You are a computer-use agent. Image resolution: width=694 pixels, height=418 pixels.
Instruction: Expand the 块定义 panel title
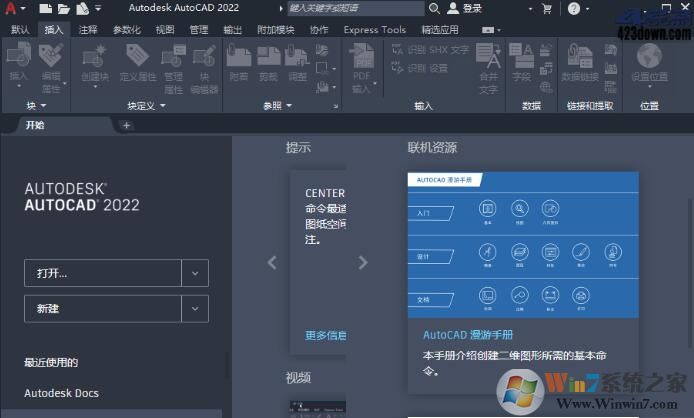147,105
